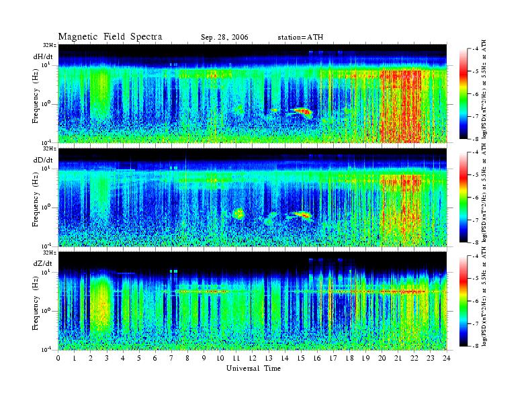The image size is (532, 411).
Task: Click the 'dD/dt' panel label
Action: tap(43, 160)
